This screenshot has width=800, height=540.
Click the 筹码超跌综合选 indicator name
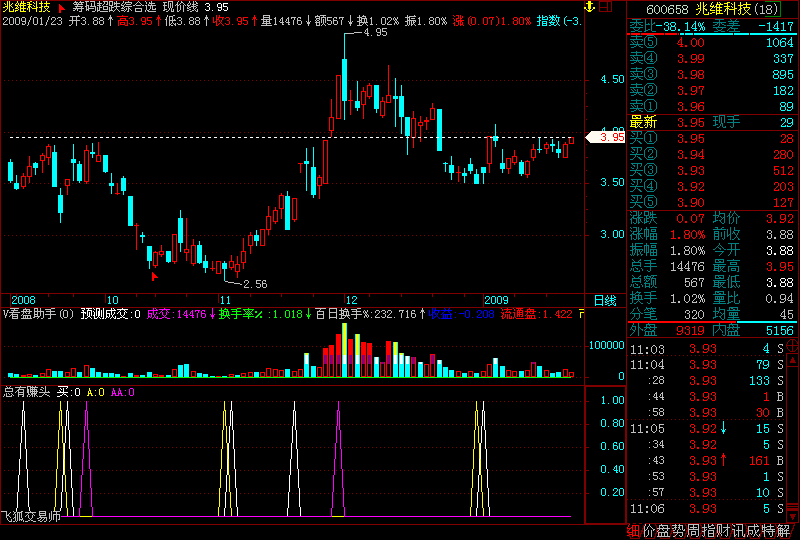tap(114, 7)
